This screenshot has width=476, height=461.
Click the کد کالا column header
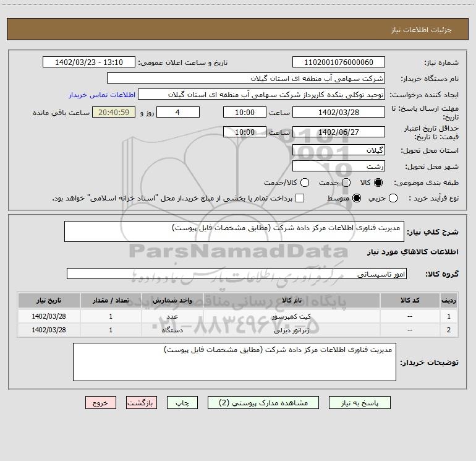410,300
